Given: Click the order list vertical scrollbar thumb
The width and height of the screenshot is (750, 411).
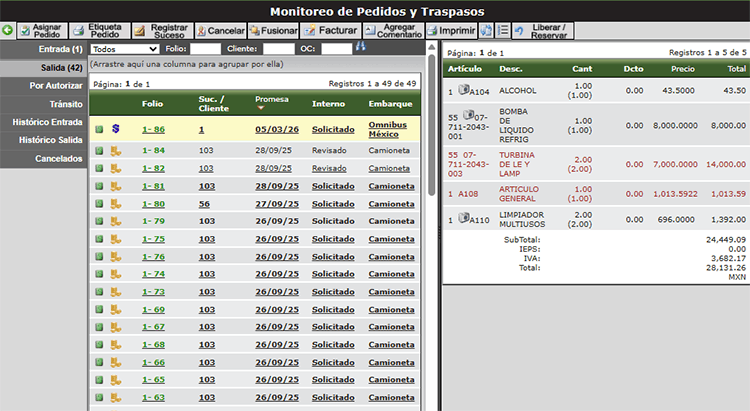Looking at the screenshot, I should [x=431, y=124].
